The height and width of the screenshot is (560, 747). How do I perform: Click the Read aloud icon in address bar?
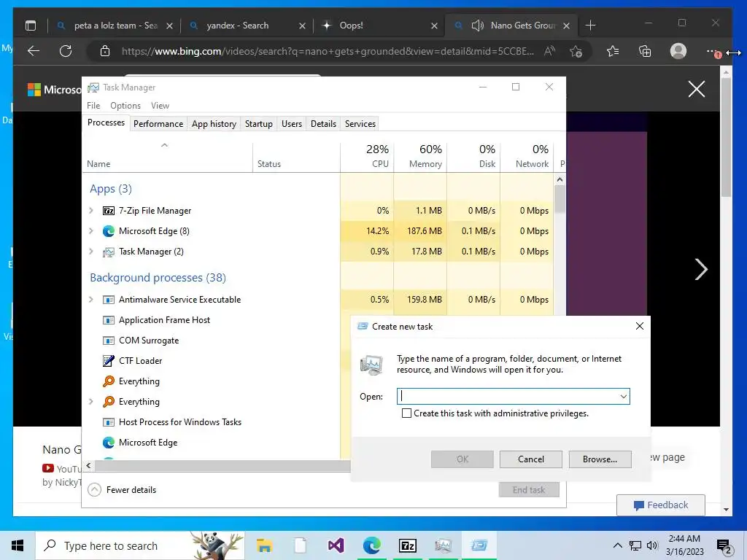point(549,51)
